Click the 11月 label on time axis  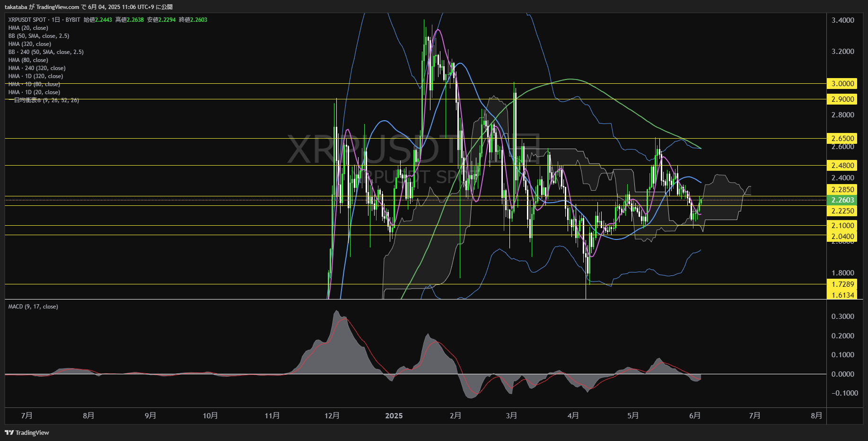pyautogui.click(x=272, y=415)
